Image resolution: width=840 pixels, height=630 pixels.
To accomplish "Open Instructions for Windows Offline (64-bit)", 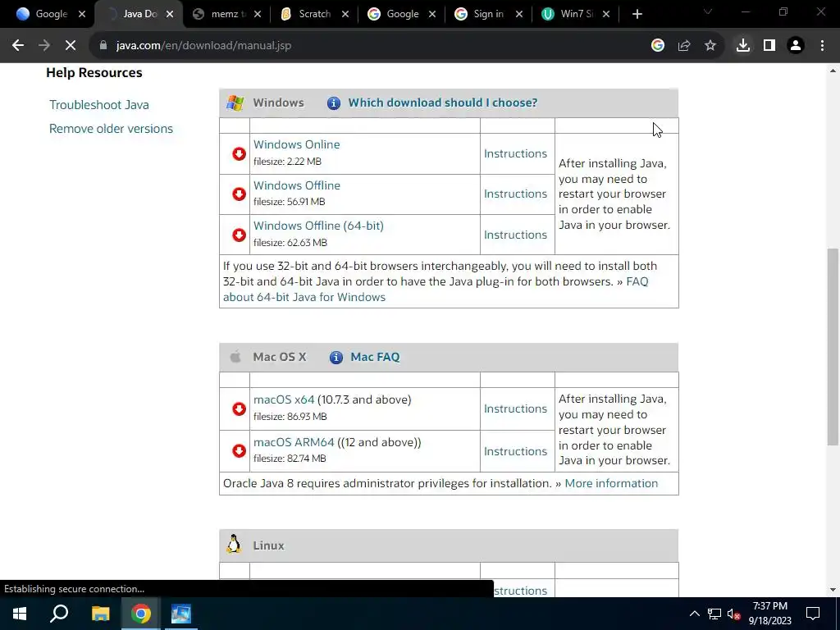I will pos(515,235).
